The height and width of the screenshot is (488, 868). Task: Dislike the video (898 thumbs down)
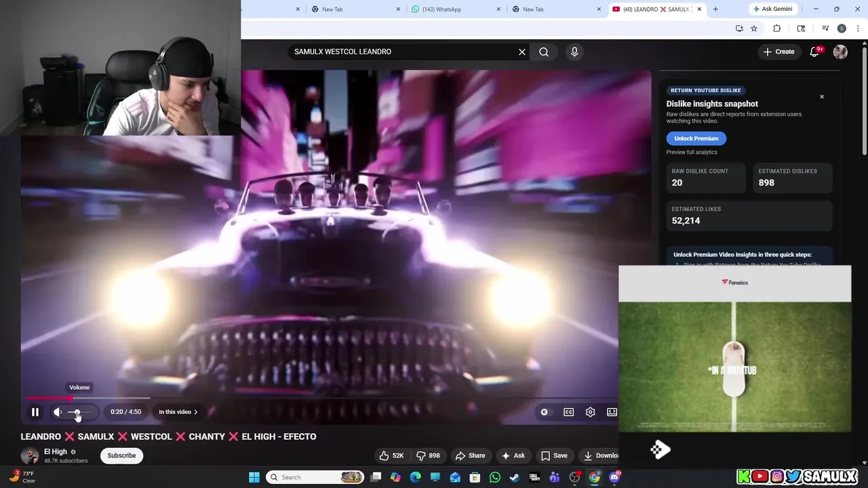click(427, 455)
